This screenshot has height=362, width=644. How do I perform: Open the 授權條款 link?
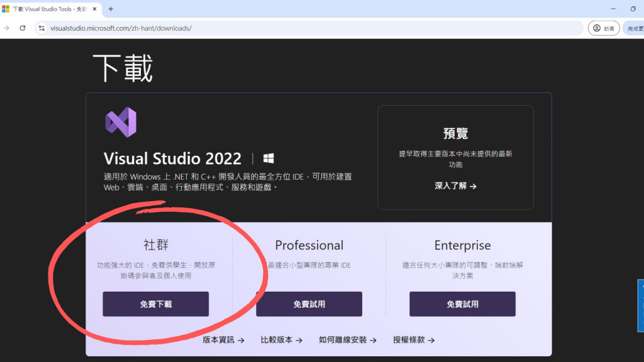tap(414, 340)
